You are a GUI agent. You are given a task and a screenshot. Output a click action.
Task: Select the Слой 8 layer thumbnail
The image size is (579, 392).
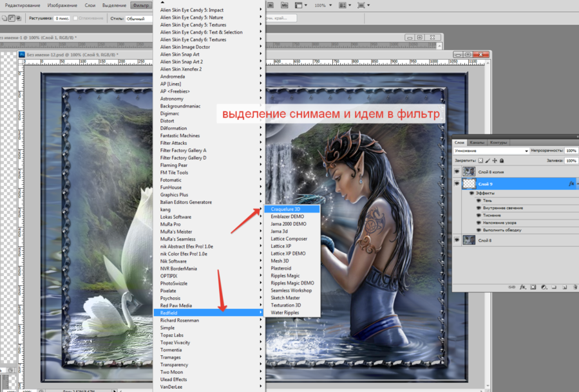click(469, 240)
